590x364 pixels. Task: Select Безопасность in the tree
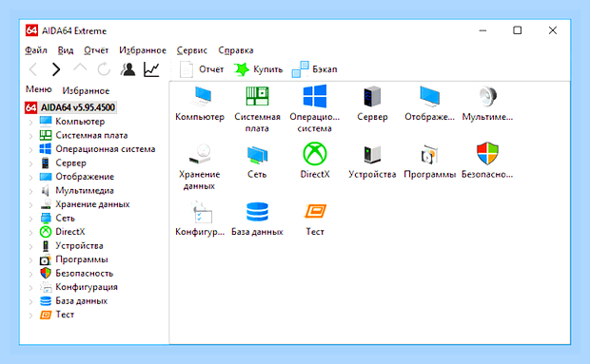[x=85, y=274]
